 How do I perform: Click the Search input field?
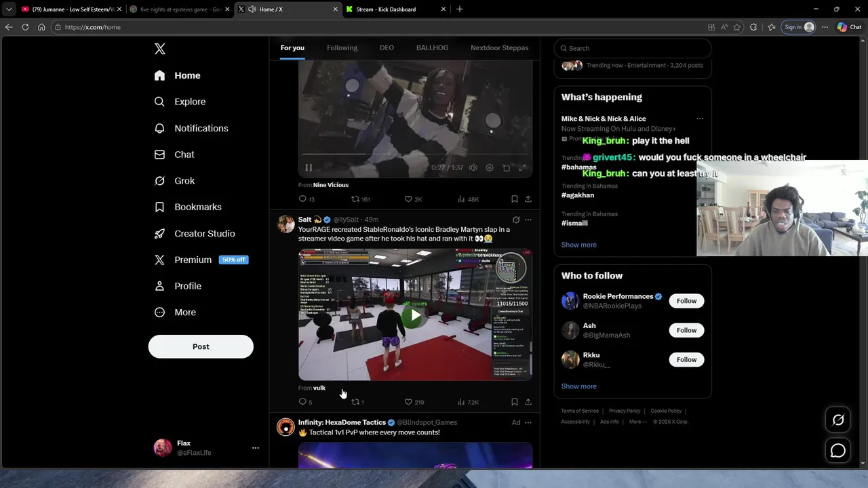coord(633,48)
